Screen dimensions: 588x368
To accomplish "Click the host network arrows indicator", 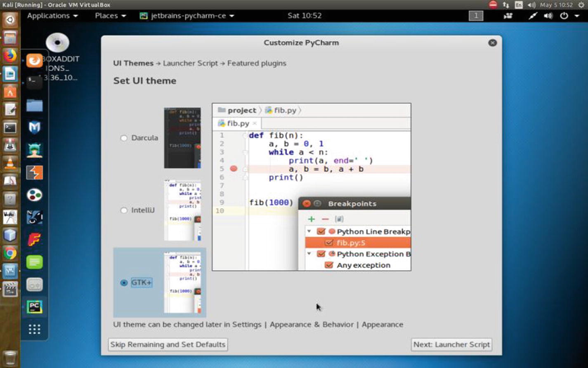I will pos(506,5).
